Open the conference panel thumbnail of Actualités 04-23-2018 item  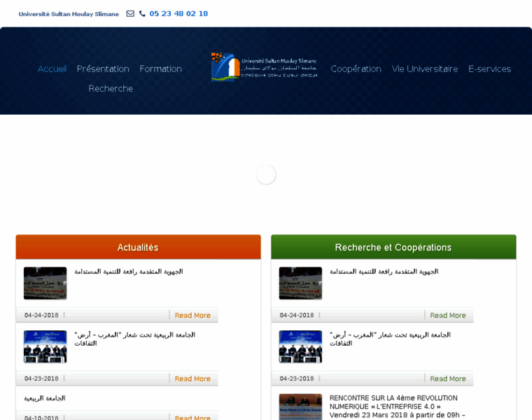click(45, 346)
